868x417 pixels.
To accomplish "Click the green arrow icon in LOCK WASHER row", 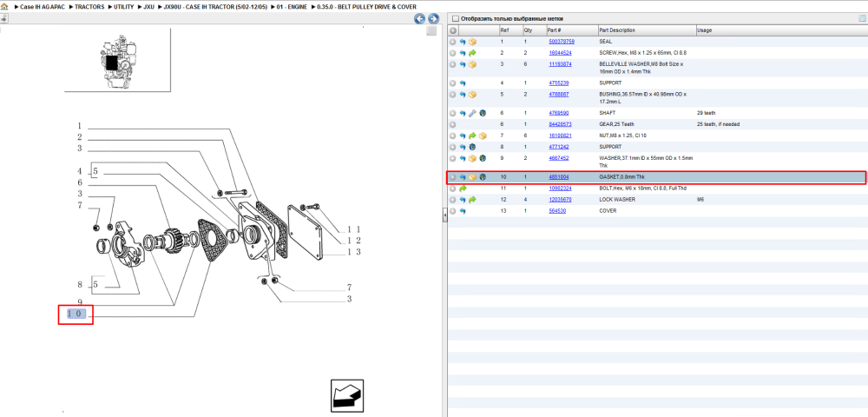I will coord(472,199).
